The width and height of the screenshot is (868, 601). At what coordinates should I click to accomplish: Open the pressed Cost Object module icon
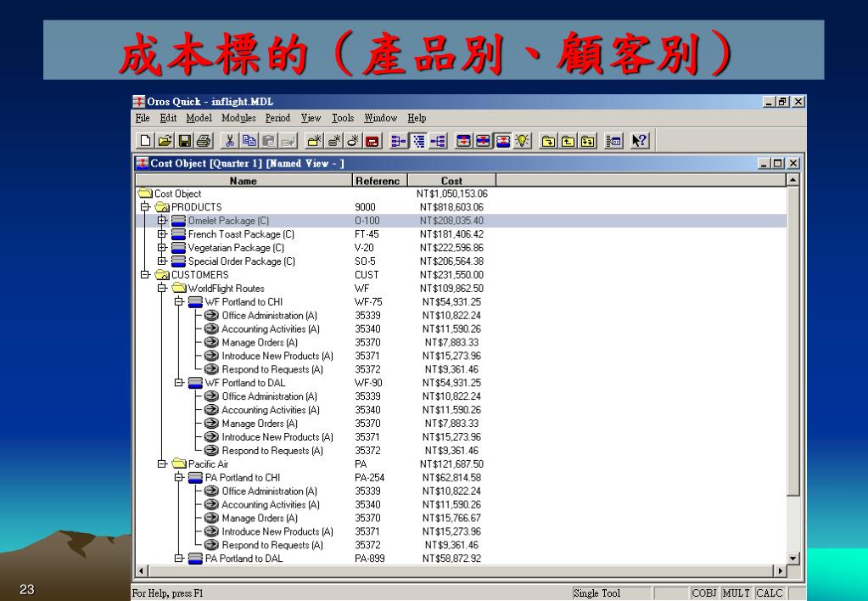coord(502,141)
